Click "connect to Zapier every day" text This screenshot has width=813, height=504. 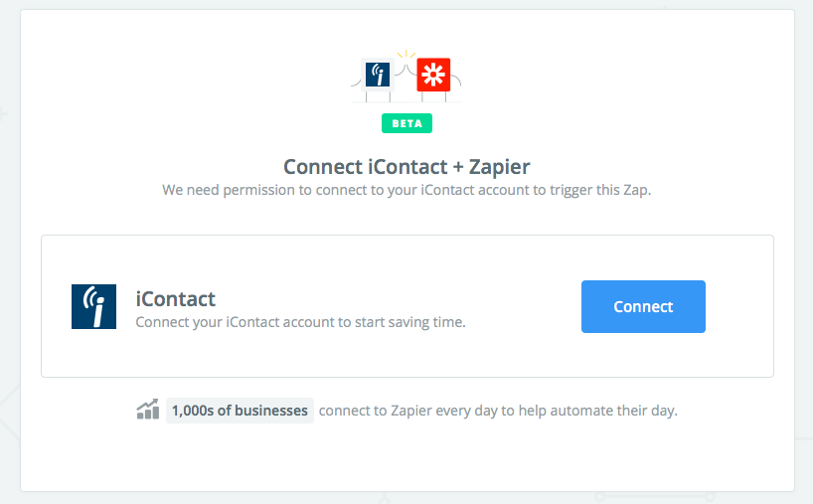[408, 411]
